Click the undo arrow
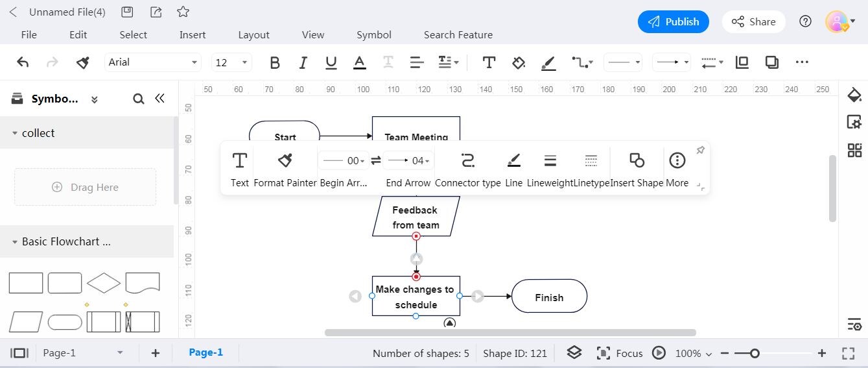Viewport: 868px width, 368px height. (23, 62)
